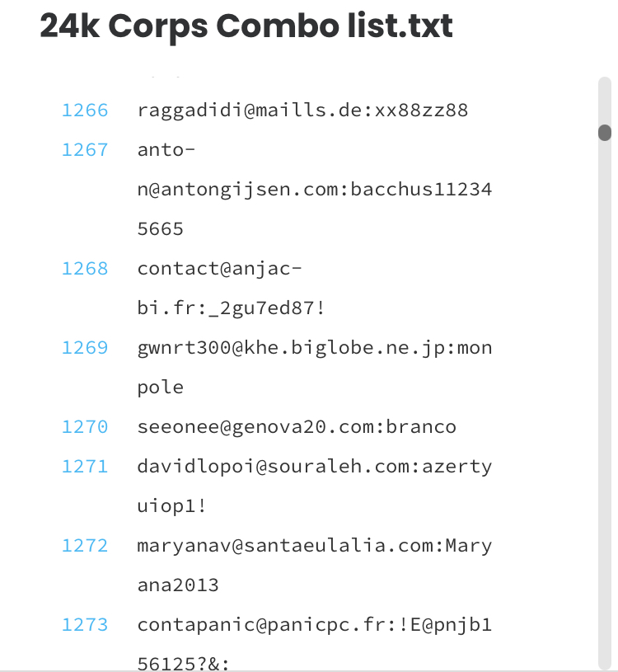Click line number 1270
Screen dimensions: 618x672
pos(85,427)
